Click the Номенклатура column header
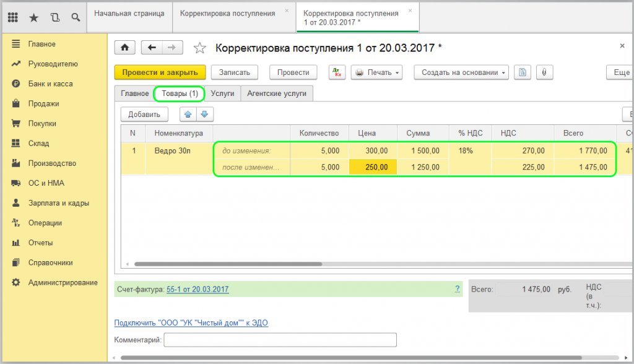The width and height of the screenshot is (634, 364). click(179, 133)
